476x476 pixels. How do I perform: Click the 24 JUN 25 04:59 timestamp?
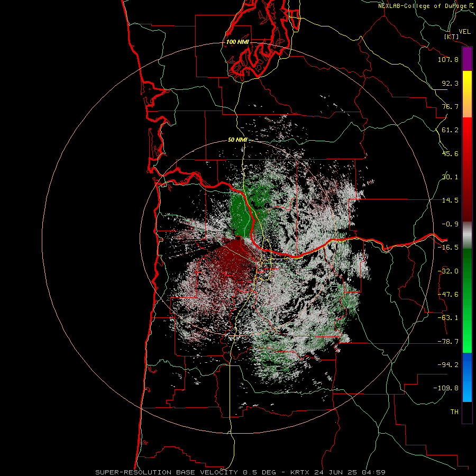(350, 472)
